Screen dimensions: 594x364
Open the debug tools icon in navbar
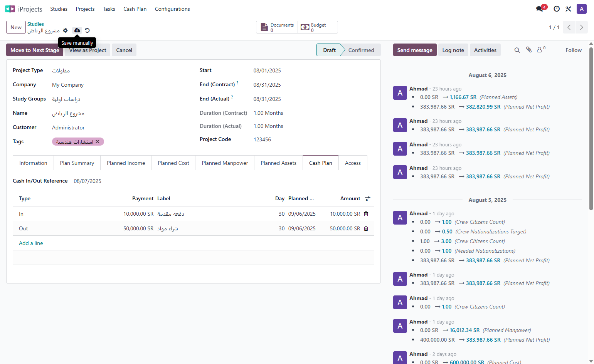568,9
